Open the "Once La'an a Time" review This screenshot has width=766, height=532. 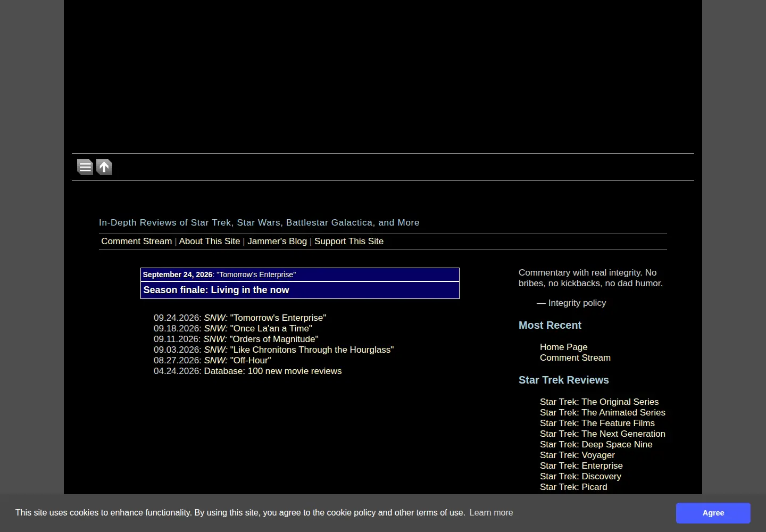tap(258, 328)
